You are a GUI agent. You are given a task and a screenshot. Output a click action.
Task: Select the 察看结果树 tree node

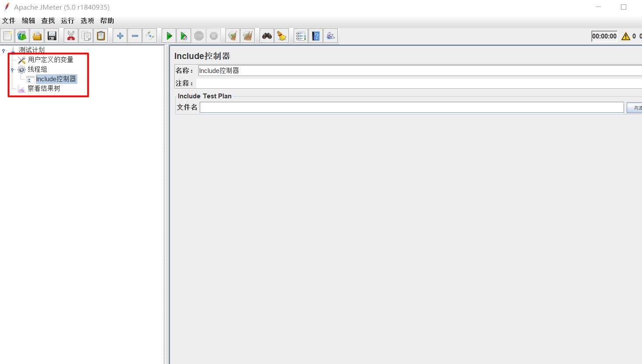click(44, 88)
